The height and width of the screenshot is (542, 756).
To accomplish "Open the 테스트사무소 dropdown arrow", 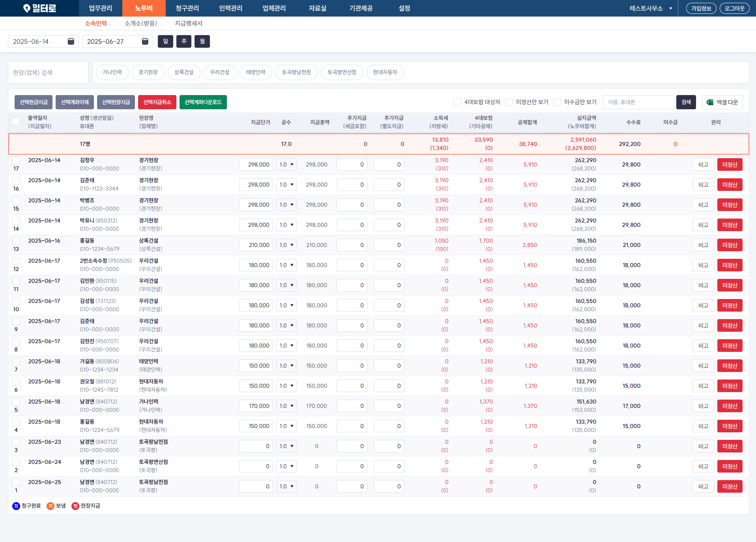I will click(x=671, y=8).
